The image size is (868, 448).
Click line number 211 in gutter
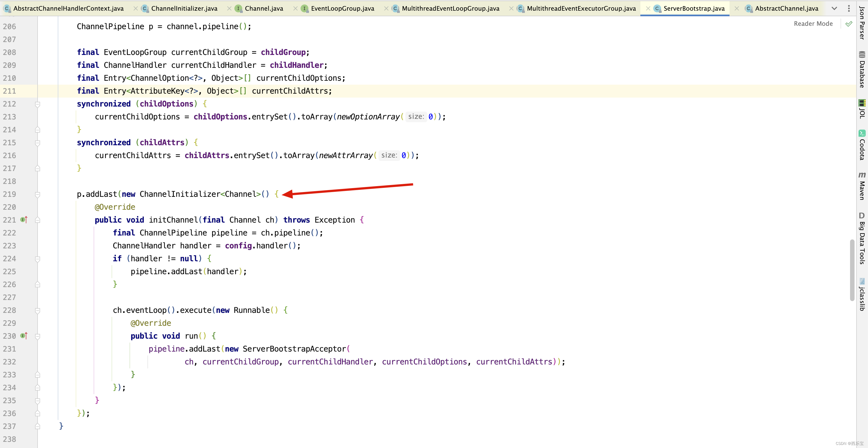(10, 91)
